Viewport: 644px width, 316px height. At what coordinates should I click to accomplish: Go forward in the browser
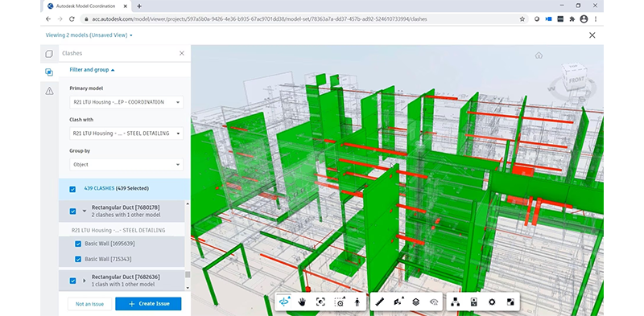60,18
